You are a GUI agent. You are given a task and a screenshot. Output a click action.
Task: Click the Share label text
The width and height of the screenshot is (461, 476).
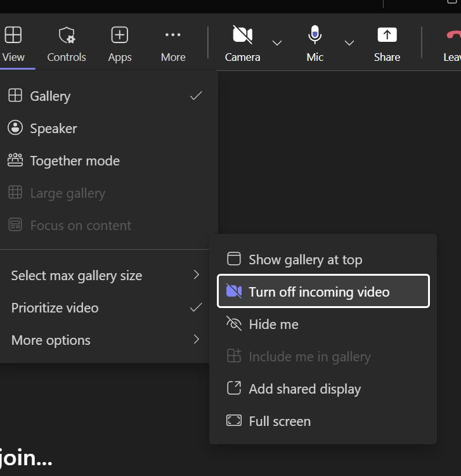click(387, 57)
